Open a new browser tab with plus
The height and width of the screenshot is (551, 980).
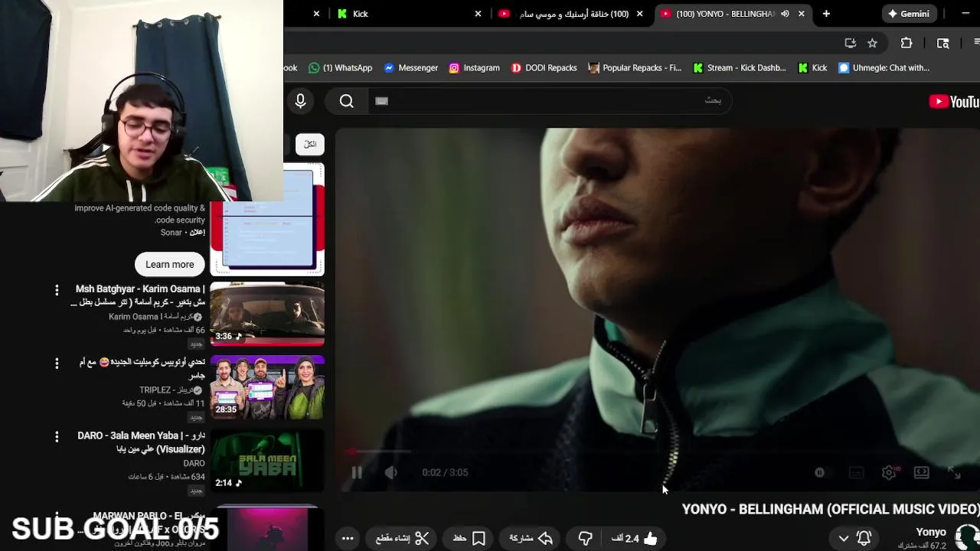826,14
